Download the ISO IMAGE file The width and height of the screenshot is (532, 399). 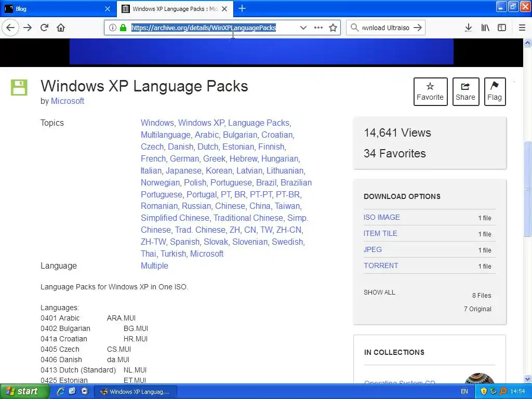click(382, 217)
